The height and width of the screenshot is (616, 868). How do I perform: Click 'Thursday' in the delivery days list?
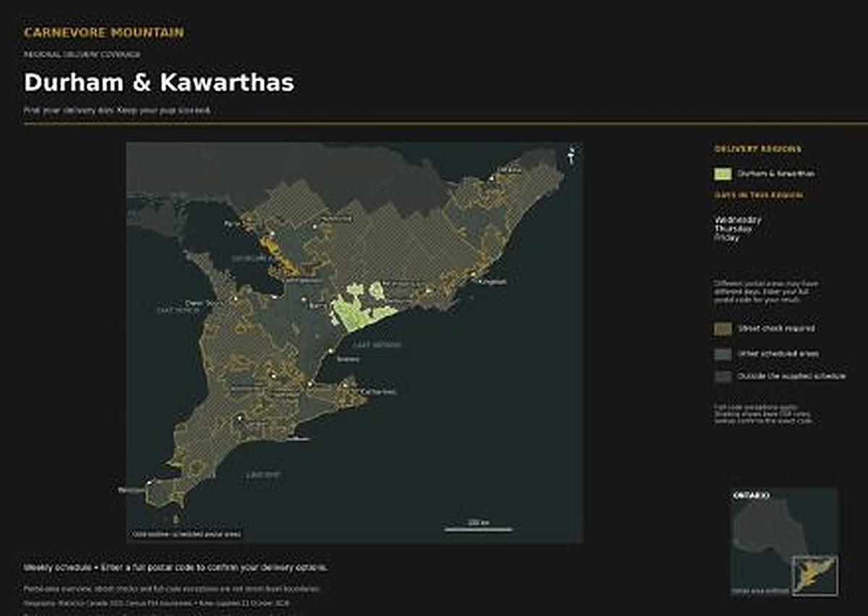point(733,229)
